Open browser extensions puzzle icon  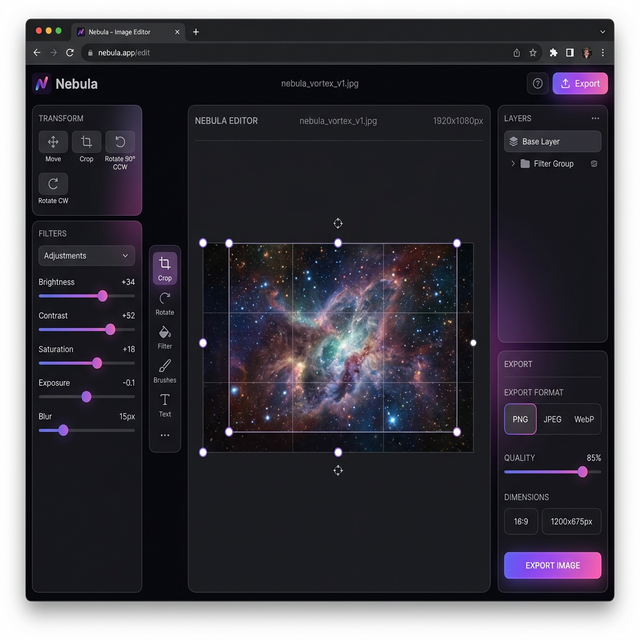click(553, 53)
